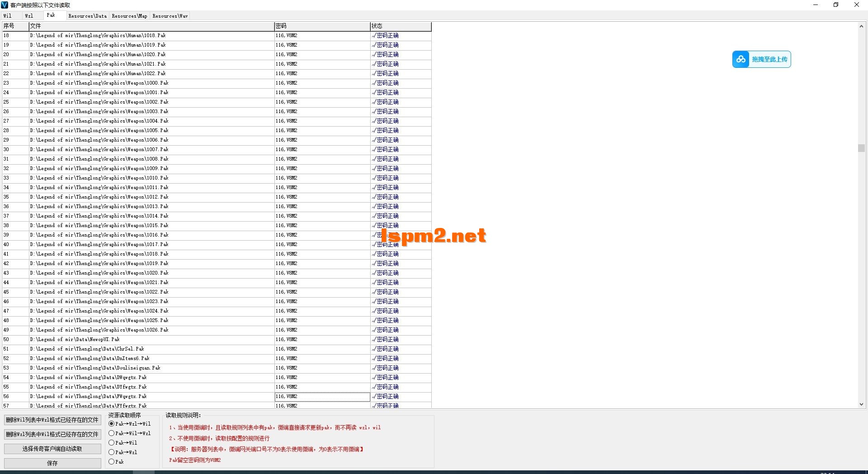Viewport: 868px width, 474px height.
Task: Select file row Data\FWqwgtx.Pak
Action: coord(151,396)
